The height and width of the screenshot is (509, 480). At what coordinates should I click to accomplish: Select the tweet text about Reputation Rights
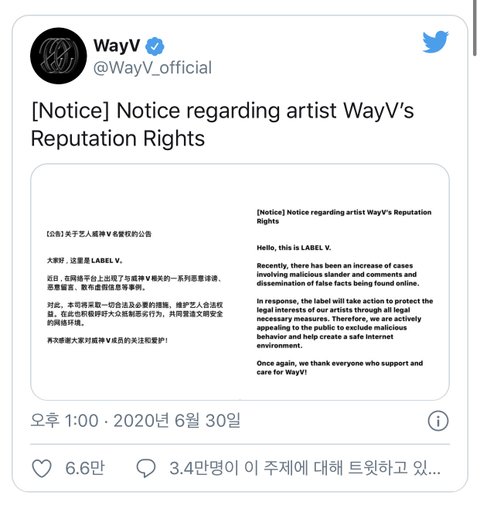[222, 124]
